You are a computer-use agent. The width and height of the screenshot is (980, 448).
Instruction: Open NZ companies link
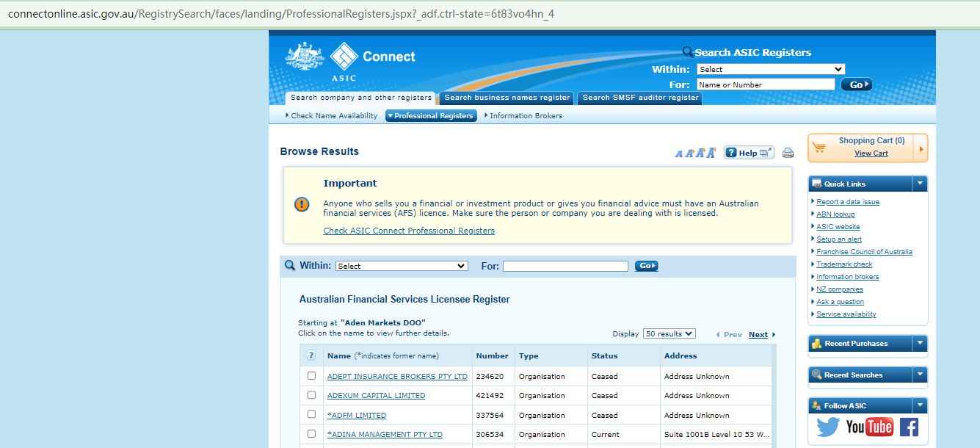pos(840,289)
